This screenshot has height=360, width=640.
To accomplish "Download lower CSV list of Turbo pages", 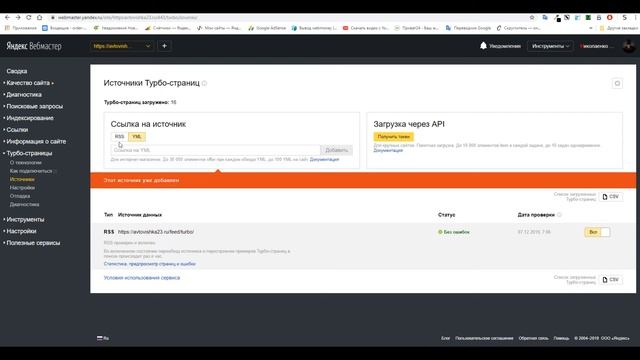I will pyautogui.click(x=611, y=280).
